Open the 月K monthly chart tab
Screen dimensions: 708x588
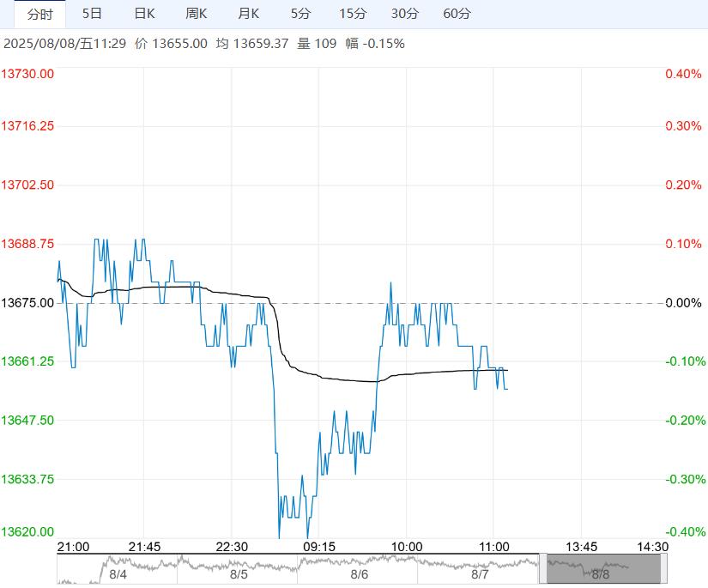[x=249, y=14]
